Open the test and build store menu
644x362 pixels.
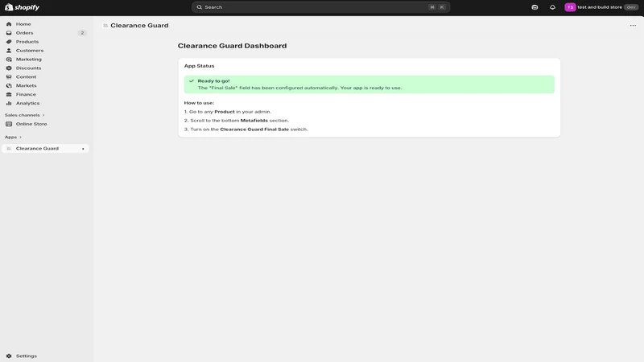(601, 7)
